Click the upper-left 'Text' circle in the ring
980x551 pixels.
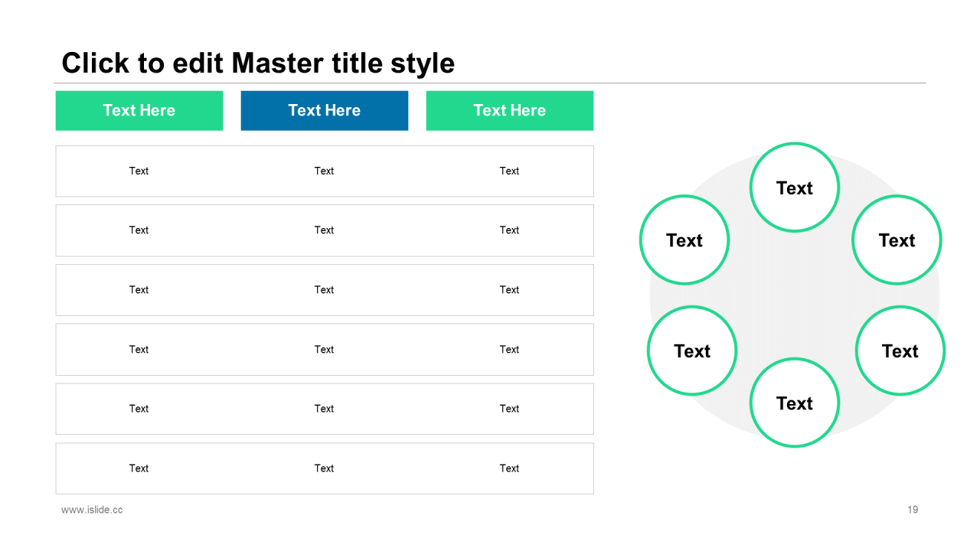point(684,240)
